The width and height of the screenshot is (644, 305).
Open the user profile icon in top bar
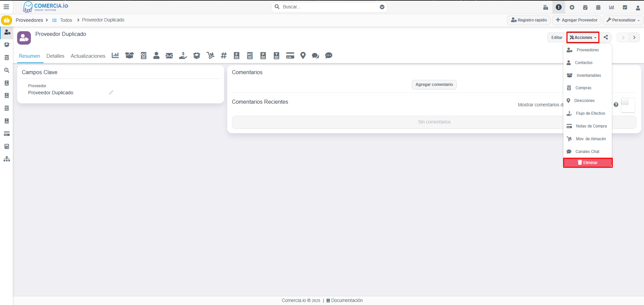(638, 7)
